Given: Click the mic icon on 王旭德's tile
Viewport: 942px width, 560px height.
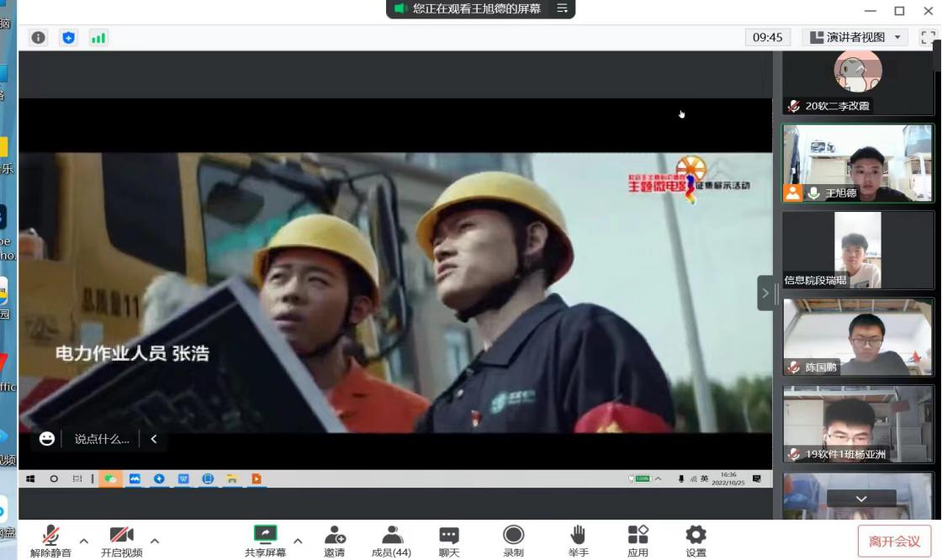Looking at the screenshot, I should coord(813,193).
